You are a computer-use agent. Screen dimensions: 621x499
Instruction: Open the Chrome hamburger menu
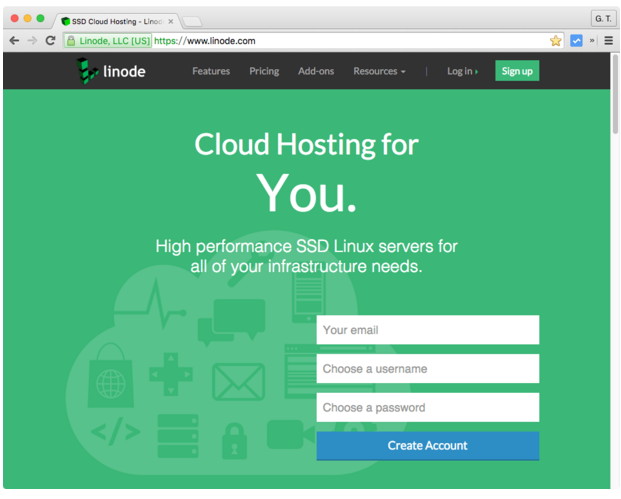tap(608, 41)
